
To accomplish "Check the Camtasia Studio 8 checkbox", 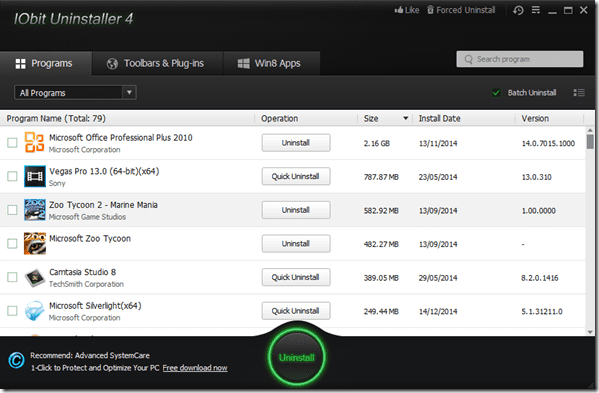I will [x=12, y=277].
